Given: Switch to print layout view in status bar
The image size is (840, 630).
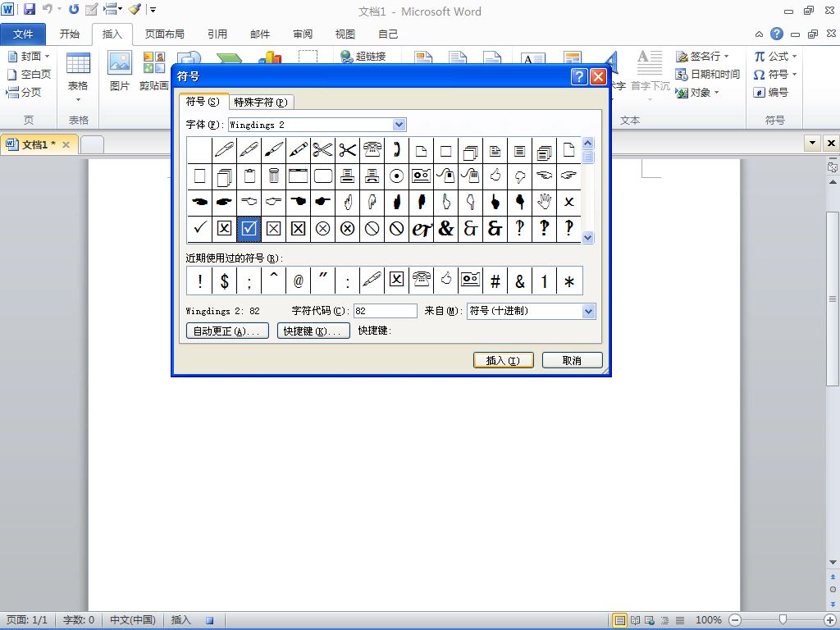Looking at the screenshot, I should [620, 620].
